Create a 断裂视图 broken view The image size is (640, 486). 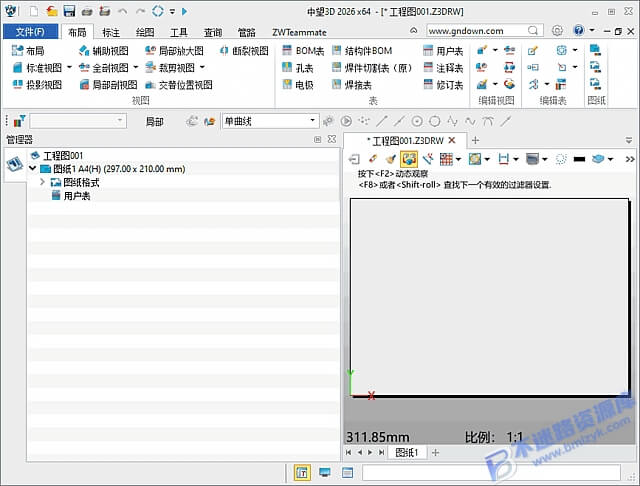click(x=244, y=51)
